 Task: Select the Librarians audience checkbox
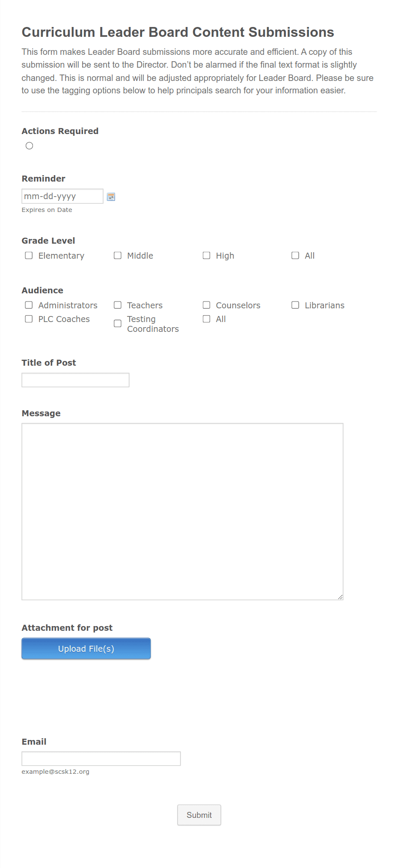tap(295, 305)
